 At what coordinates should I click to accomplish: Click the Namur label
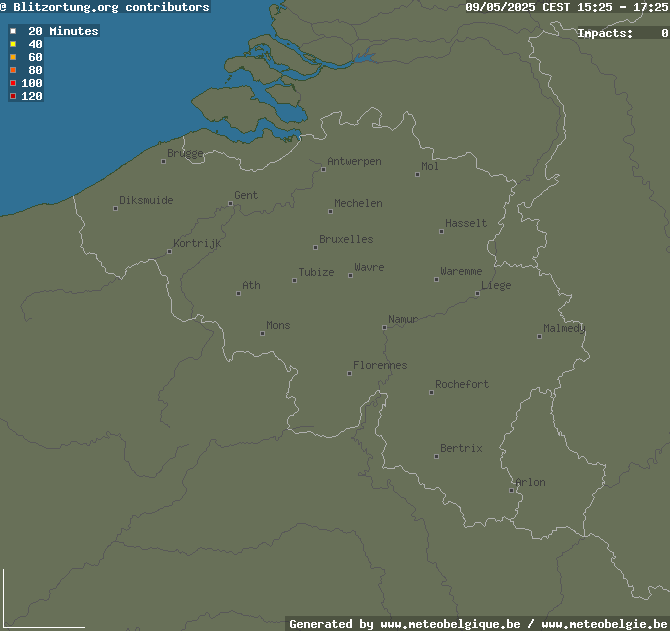(x=403, y=319)
